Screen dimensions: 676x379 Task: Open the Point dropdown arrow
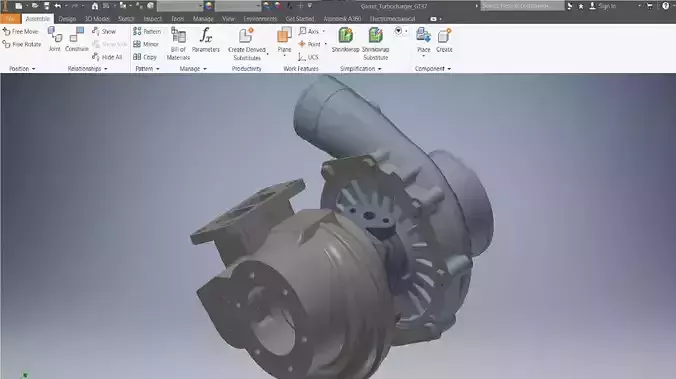(325, 44)
